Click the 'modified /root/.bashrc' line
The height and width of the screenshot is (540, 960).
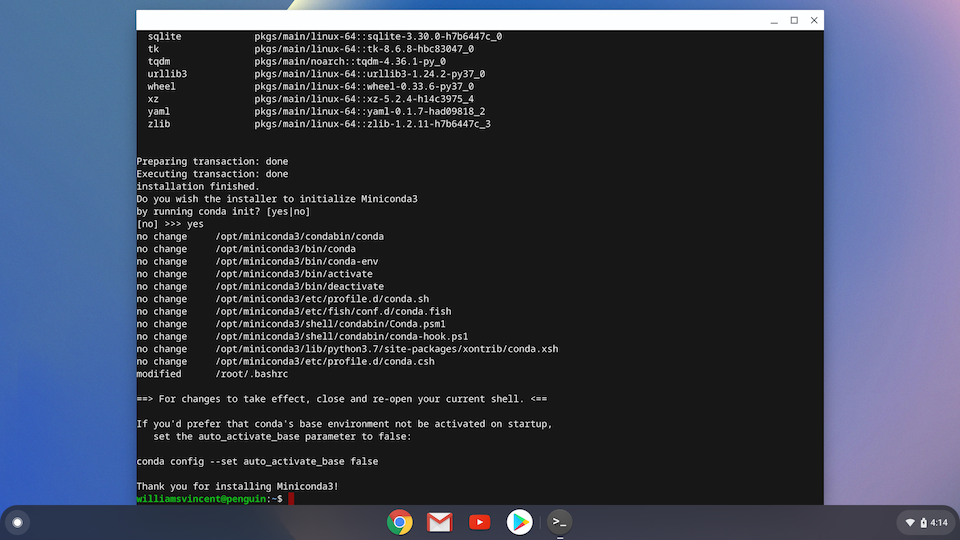pyautogui.click(x=212, y=373)
